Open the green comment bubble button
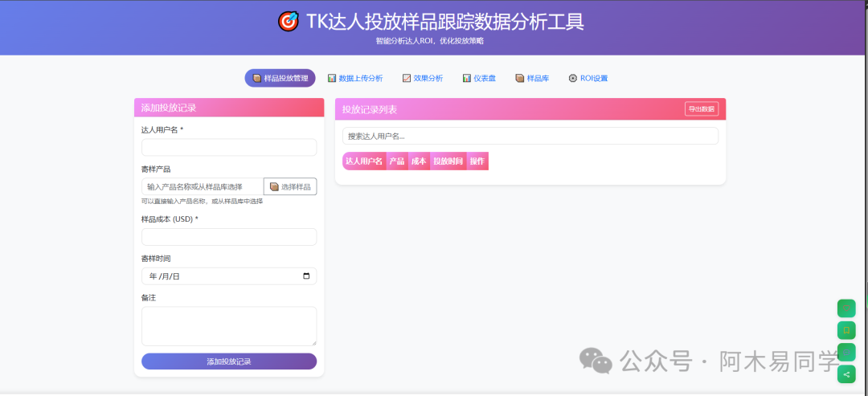Image resolution: width=868 pixels, height=396 pixels. coord(845,352)
